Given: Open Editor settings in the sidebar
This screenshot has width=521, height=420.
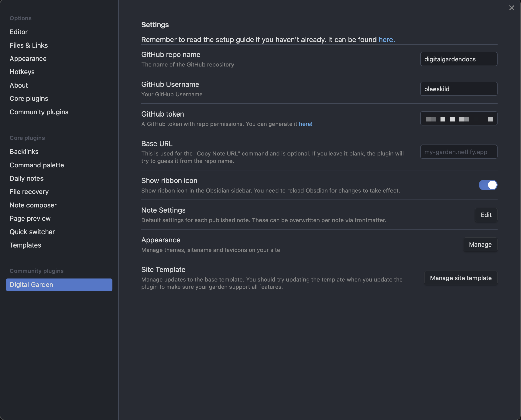Looking at the screenshot, I should [19, 32].
